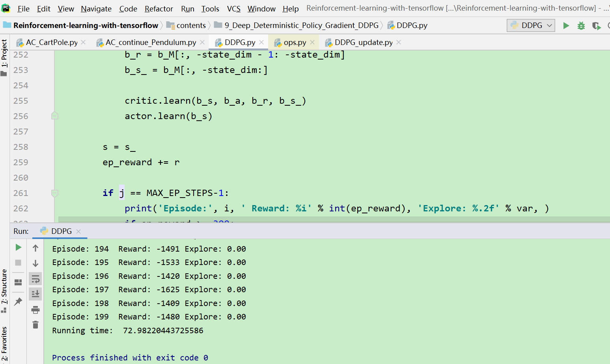Clear all console output with the trash icon
This screenshot has width=610, height=364.
click(35, 325)
